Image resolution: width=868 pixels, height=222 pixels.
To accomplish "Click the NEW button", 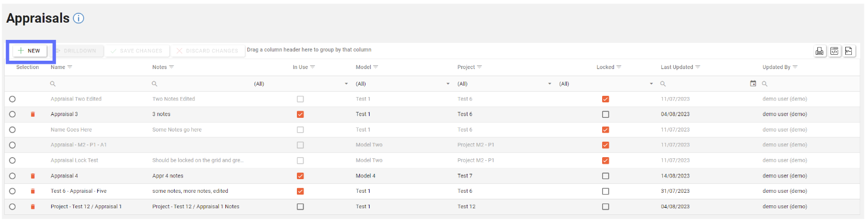I will click(x=30, y=51).
